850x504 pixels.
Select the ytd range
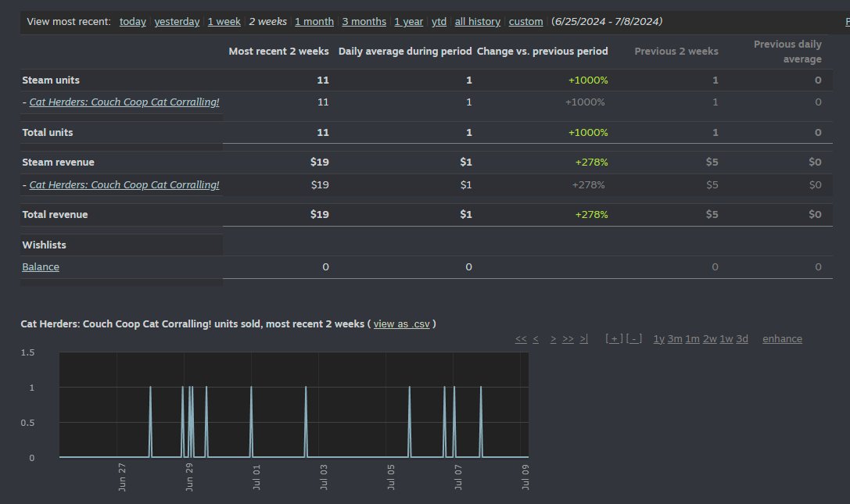439,22
